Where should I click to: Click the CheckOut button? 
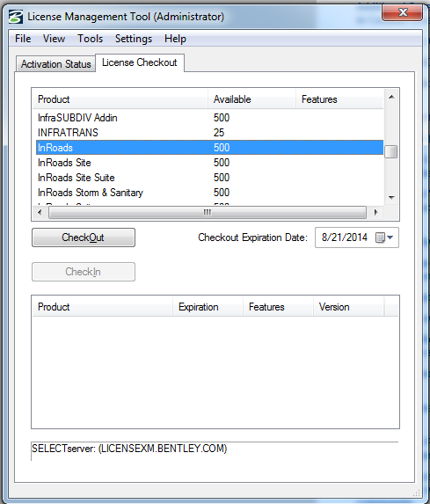[x=84, y=237]
